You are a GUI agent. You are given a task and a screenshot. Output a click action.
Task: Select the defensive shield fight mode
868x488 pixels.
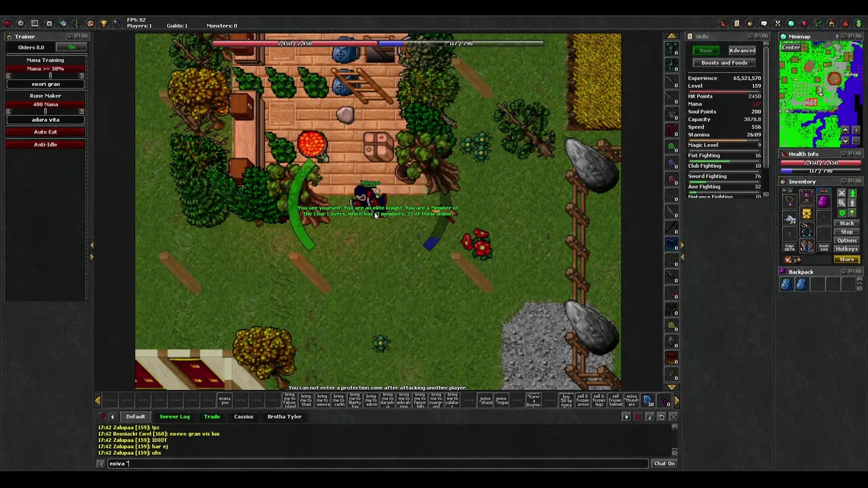[842, 213]
